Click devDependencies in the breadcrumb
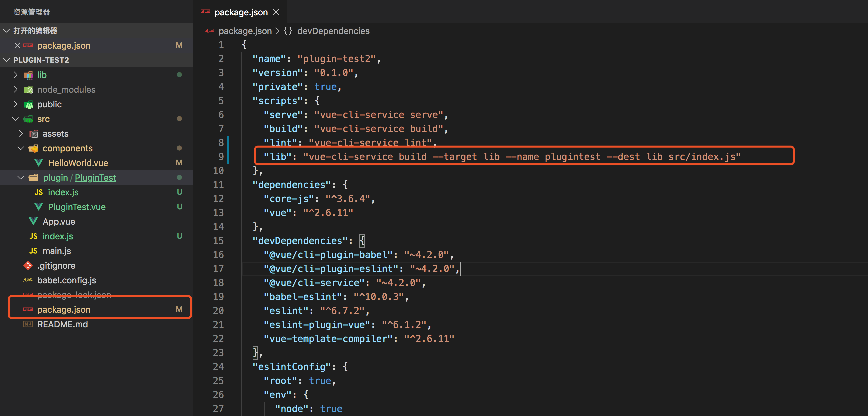868x416 pixels. (x=333, y=31)
